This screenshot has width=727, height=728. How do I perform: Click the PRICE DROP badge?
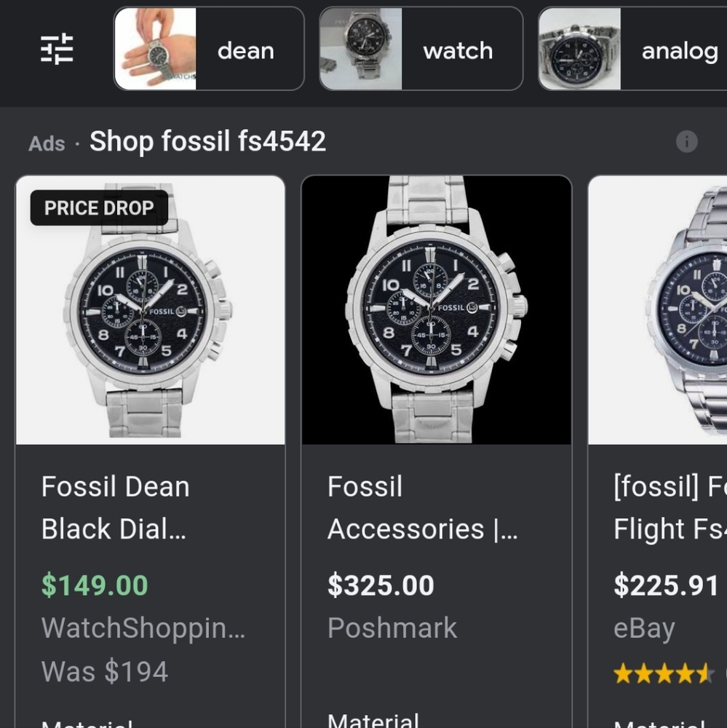pyautogui.click(x=98, y=208)
